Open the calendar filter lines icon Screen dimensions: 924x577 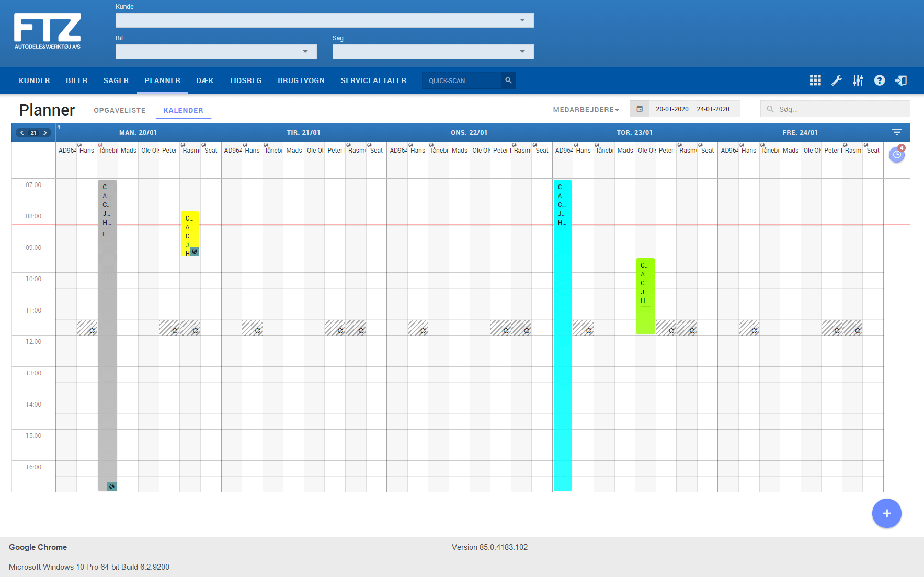(897, 132)
